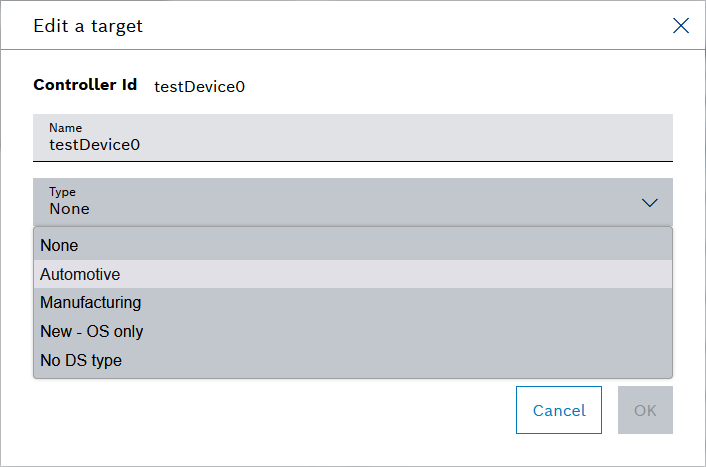
Task: Click the Controller Id value testDevice0
Action: pyautogui.click(x=199, y=86)
